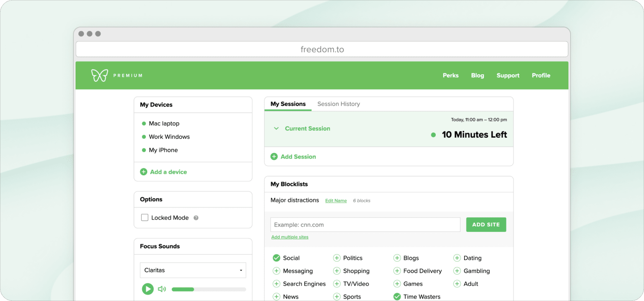This screenshot has width=644, height=301.
Task: Click the plus icon beside Add a device
Action: click(143, 172)
